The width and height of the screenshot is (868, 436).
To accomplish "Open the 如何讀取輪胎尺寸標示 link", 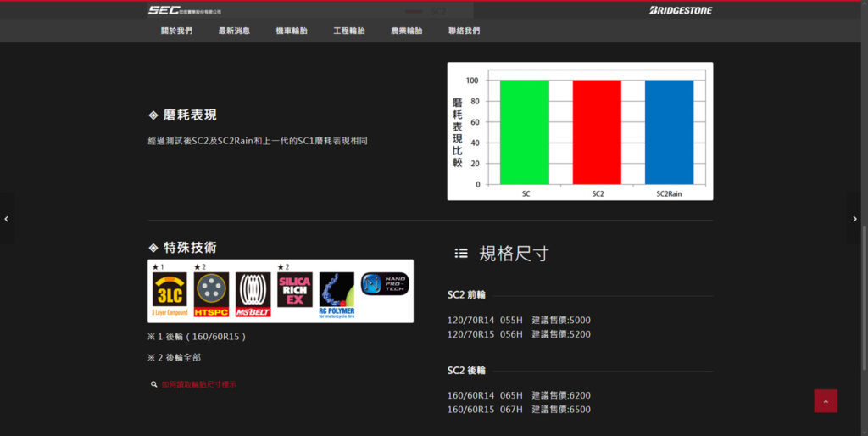I will pyautogui.click(x=198, y=384).
